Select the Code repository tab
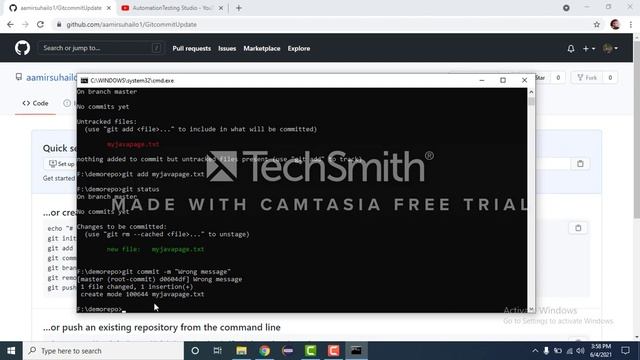Viewport: 640px width, 360px height. click(x=36, y=103)
